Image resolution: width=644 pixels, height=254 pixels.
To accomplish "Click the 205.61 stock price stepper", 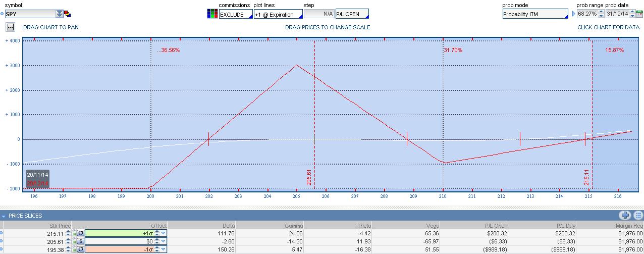I will (68, 241).
